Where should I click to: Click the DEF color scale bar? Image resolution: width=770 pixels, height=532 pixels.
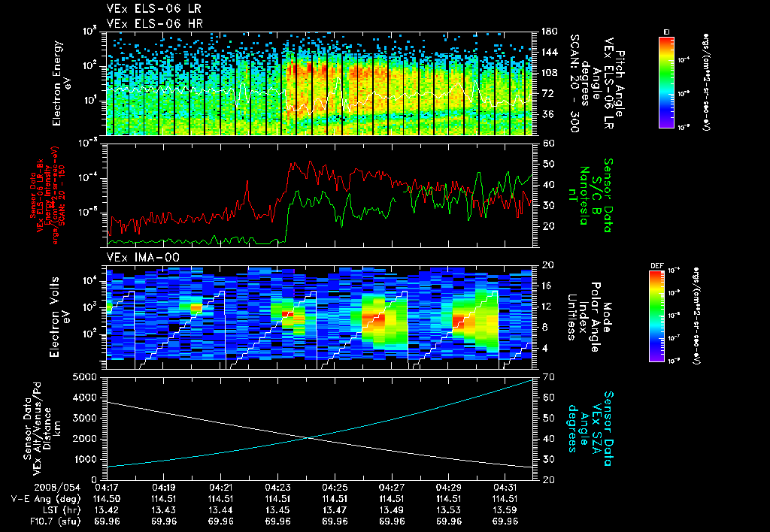point(656,316)
